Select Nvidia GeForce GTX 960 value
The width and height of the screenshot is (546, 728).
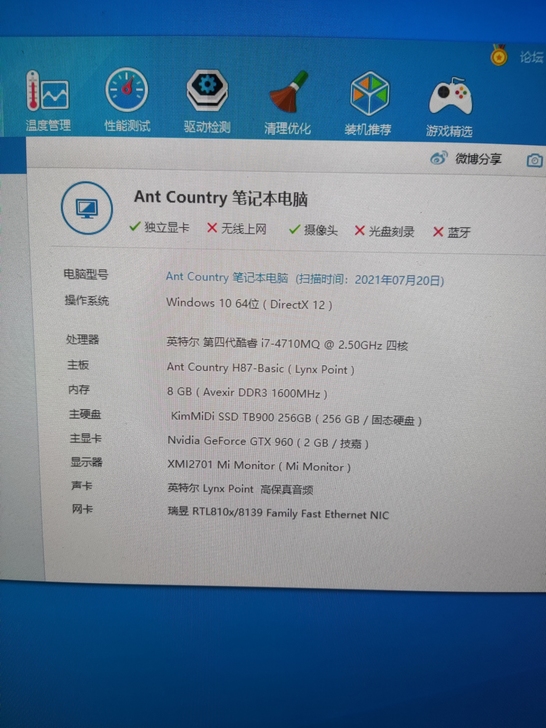[x=268, y=442]
